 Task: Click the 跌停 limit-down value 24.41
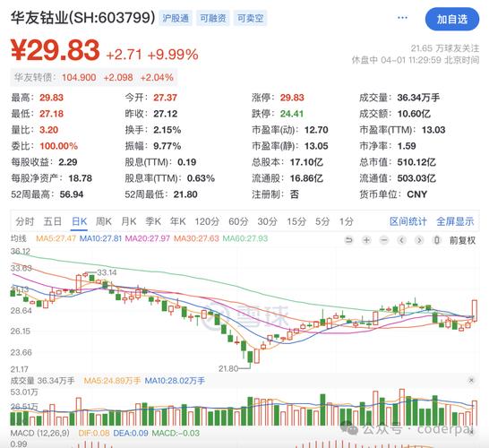[x=292, y=114]
